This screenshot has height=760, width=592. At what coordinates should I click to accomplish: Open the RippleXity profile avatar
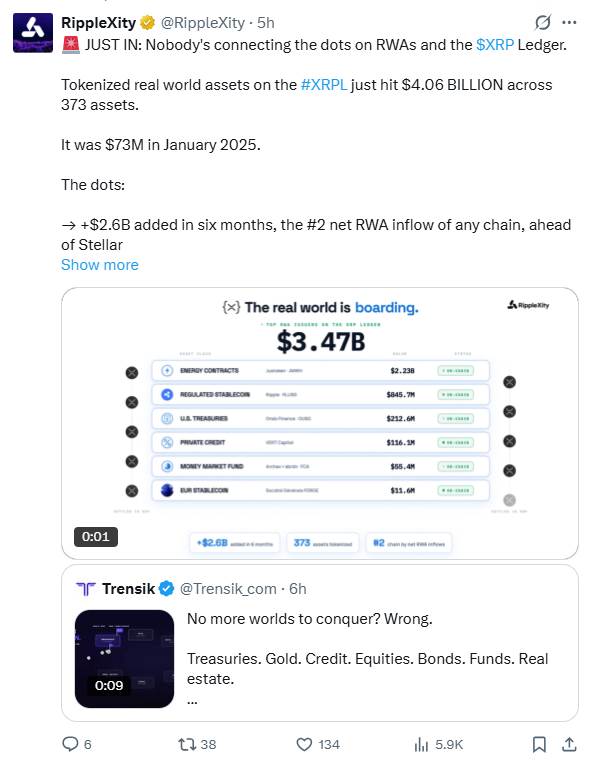coord(32,32)
